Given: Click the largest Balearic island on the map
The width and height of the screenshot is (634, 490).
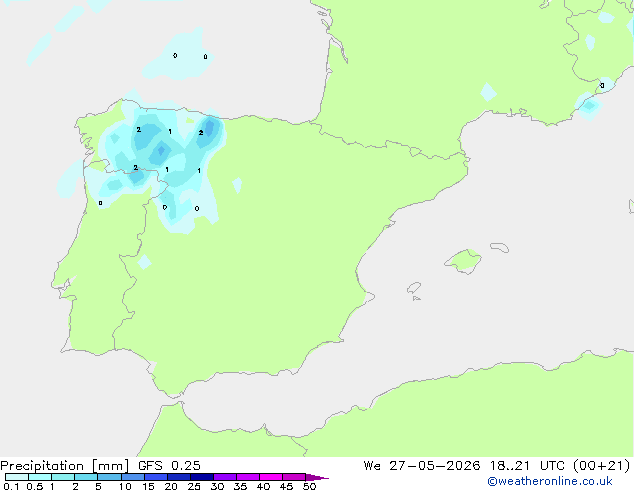Looking at the screenshot, I should click(464, 261).
